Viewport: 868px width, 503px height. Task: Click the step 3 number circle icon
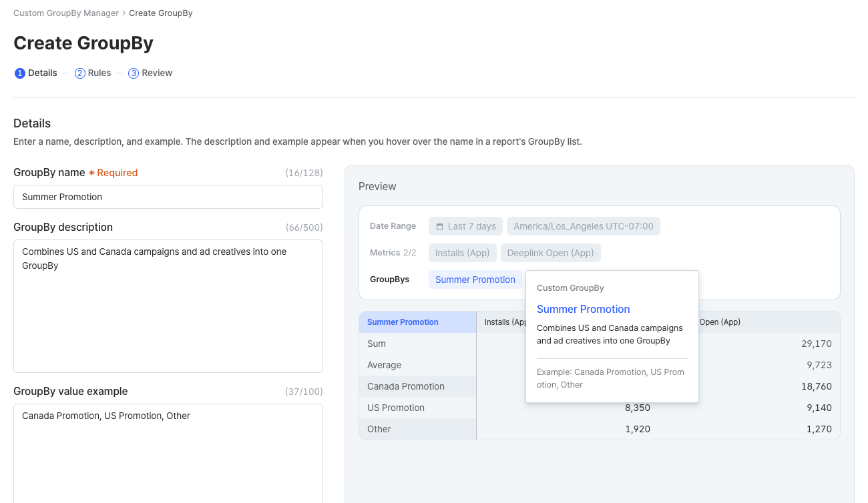[x=134, y=73]
